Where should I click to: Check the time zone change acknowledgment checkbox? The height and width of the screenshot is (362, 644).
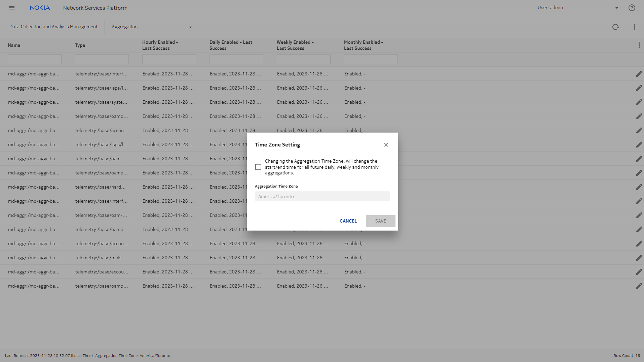[x=258, y=167]
